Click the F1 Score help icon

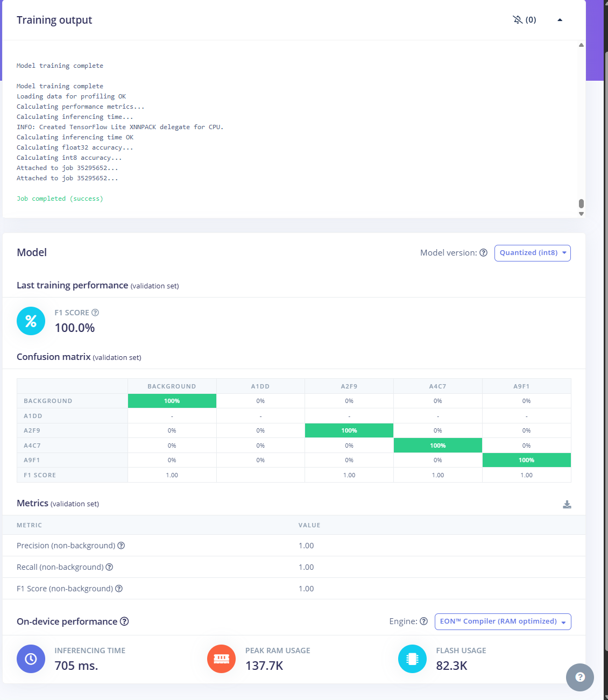(x=95, y=313)
